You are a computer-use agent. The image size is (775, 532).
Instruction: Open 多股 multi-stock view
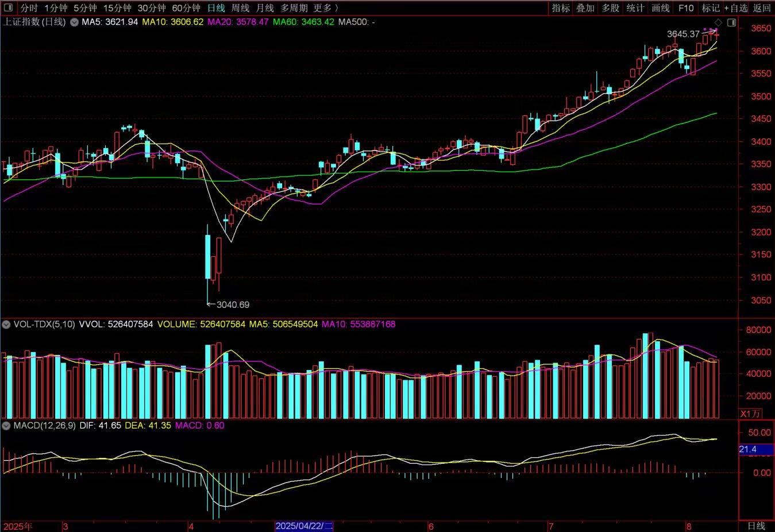click(x=611, y=8)
